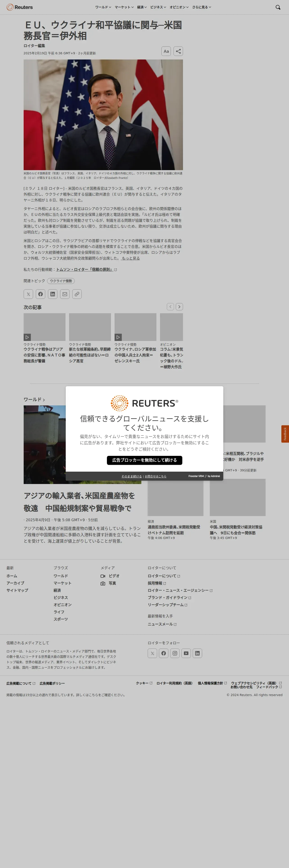The height and width of the screenshot is (868, 289).
Task: Go to previous articles carousel arrow
Action: [x=171, y=307]
